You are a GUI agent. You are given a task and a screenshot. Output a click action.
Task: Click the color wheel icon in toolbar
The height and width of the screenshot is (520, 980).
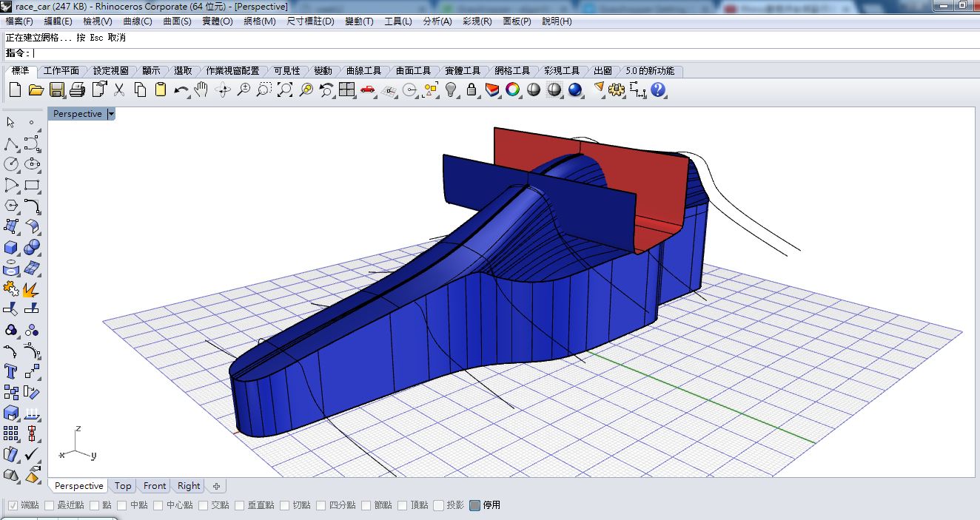click(512, 90)
